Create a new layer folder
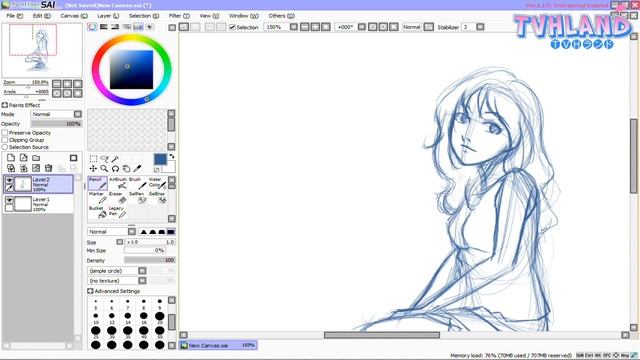This screenshot has width=640, height=360. click(x=36, y=158)
